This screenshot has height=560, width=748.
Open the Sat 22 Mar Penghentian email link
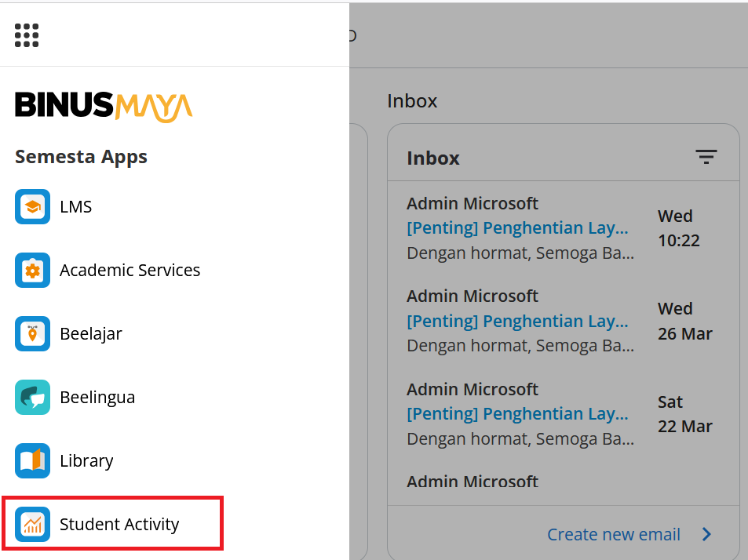(517, 413)
